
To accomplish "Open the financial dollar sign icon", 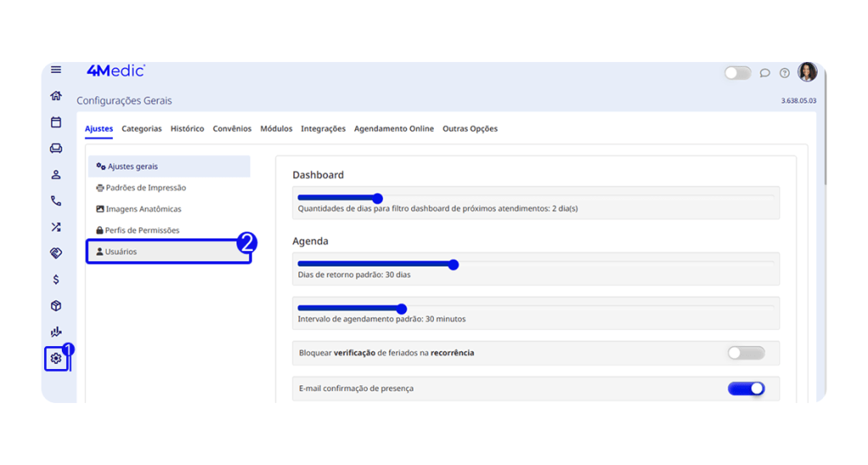I will tap(56, 279).
